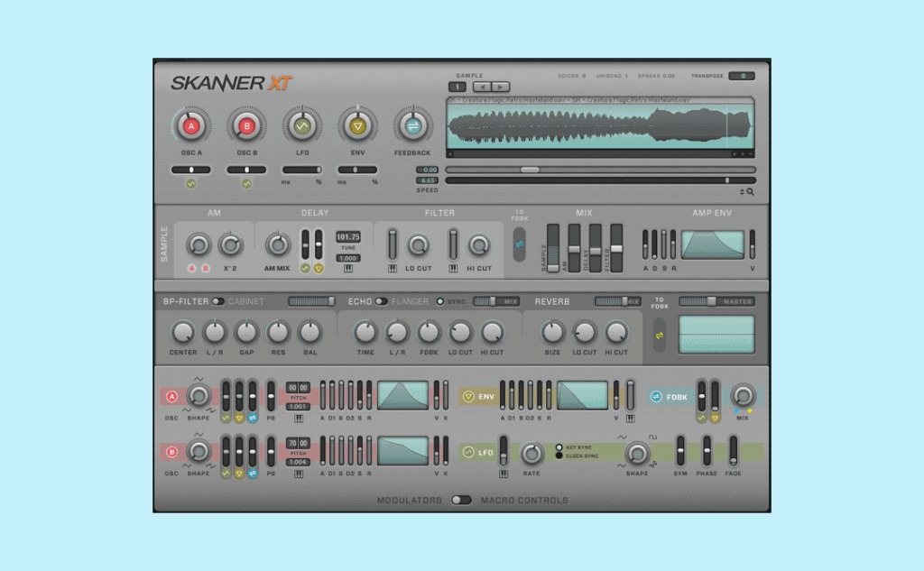Click the TRANSPOSE value box
Viewport: 924px width, 571px height.
coord(741,76)
